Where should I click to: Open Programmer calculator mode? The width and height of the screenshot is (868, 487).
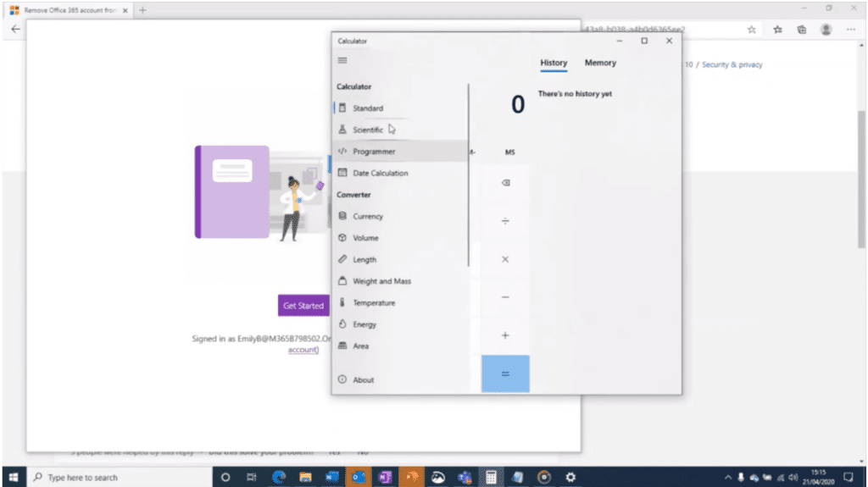click(x=374, y=152)
